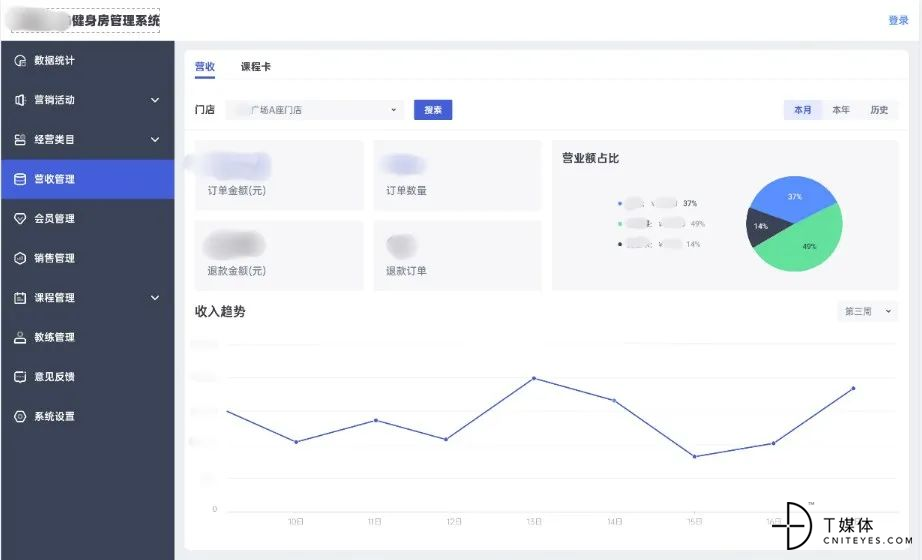Click the dark 14% pie slice
Viewport: 922px width, 560px height.
763,227
